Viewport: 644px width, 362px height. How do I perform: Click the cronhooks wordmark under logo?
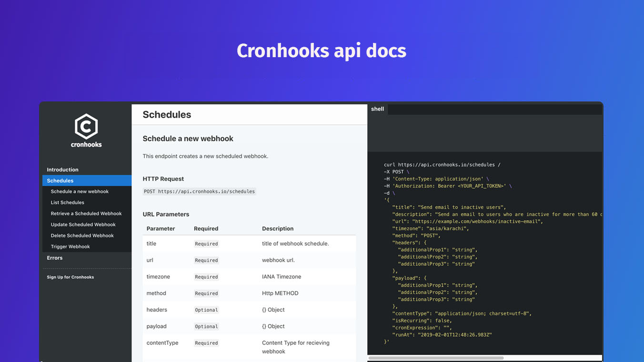coord(86,144)
